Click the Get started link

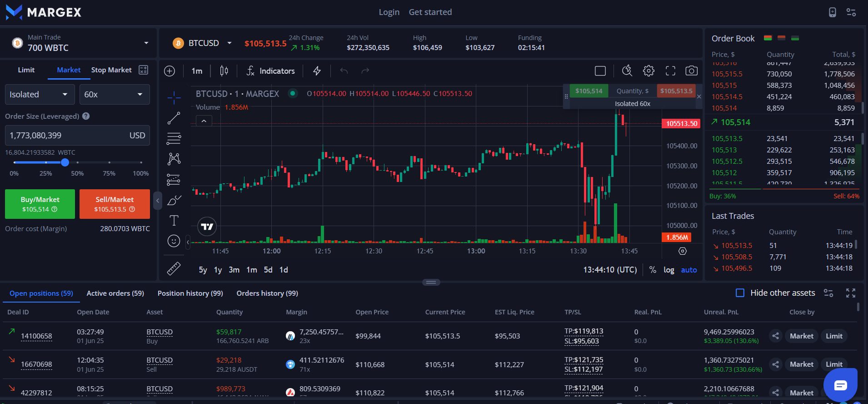coord(430,12)
